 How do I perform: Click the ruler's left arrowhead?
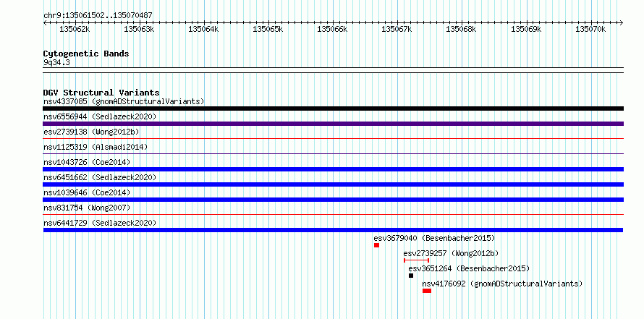[x=45, y=22]
